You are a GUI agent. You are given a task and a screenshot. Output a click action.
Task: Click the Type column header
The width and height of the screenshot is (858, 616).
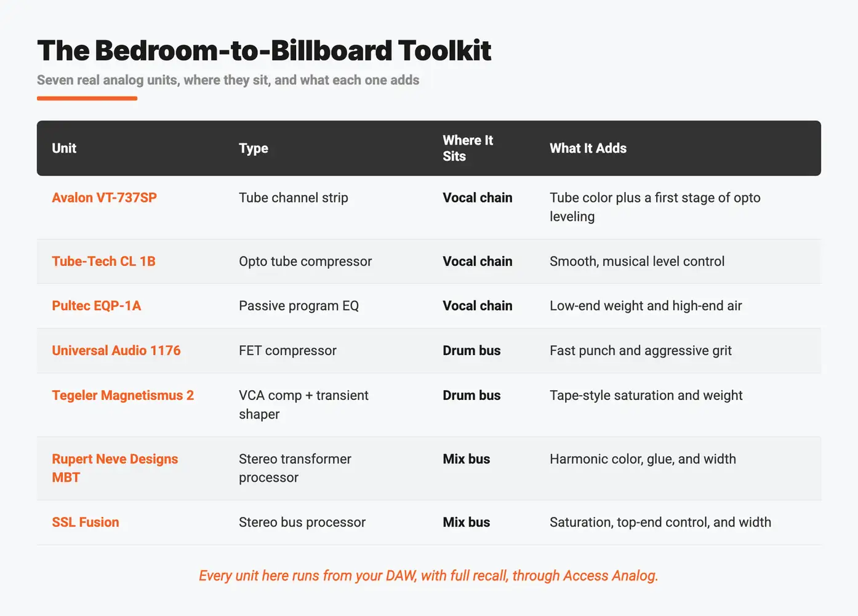(x=254, y=148)
